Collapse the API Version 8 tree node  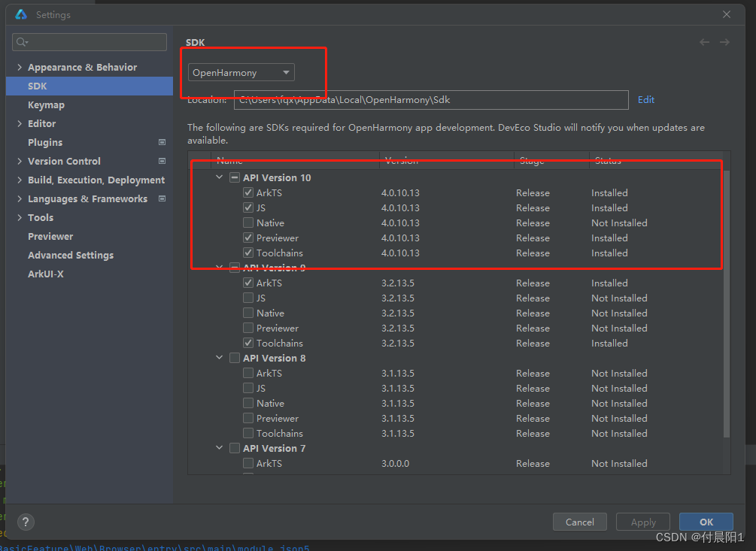tap(220, 358)
